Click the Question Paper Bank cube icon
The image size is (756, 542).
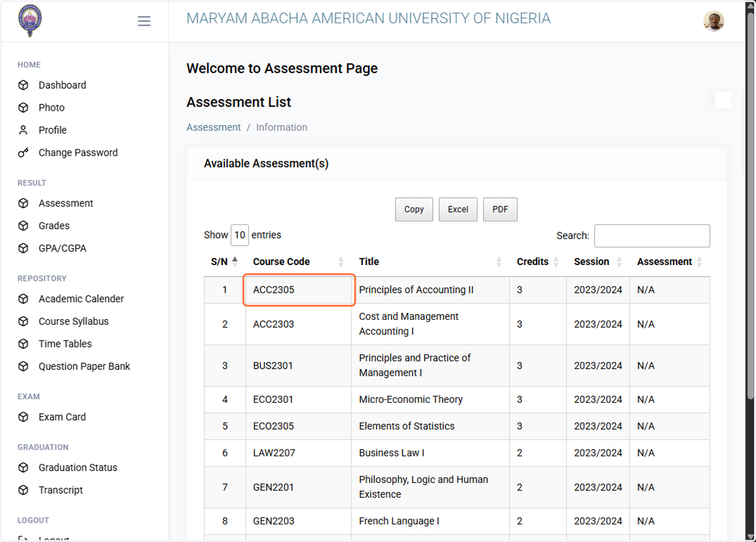point(23,366)
